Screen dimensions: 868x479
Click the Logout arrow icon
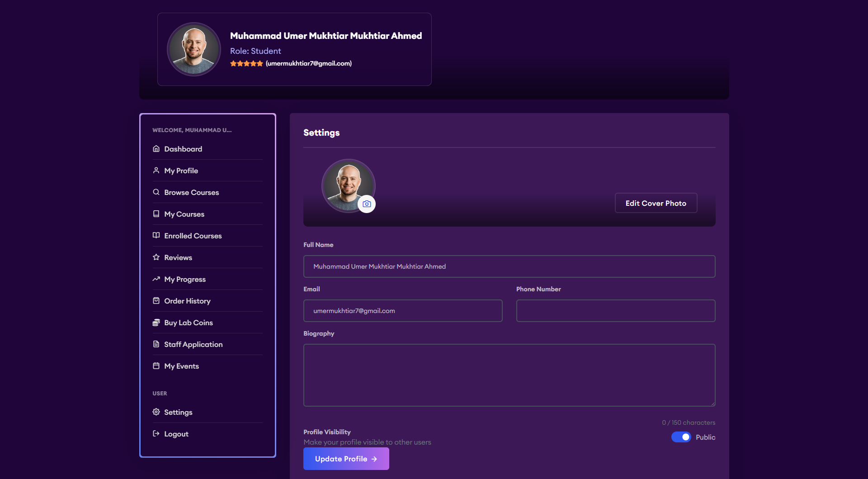point(156,434)
